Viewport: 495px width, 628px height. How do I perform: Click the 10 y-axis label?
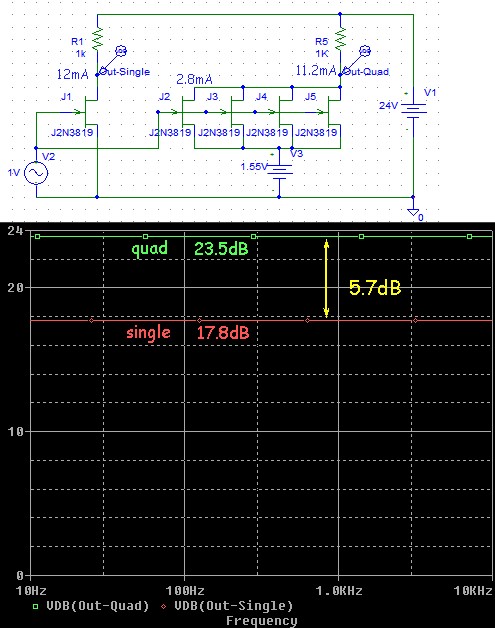[x=15, y=431]
